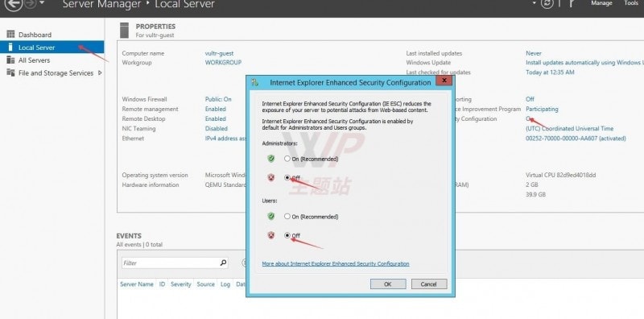This screenshot has width=644, height=319.
Task: Click the (UTC) Coordinated Universal Time link
Action: click(x=569, y=129)
